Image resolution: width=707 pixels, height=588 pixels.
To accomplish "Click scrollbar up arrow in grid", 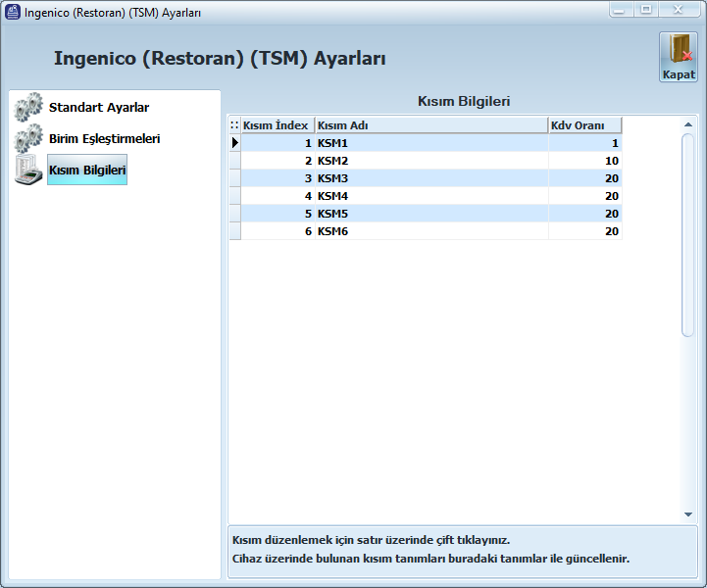I will (x=688, y=125).
